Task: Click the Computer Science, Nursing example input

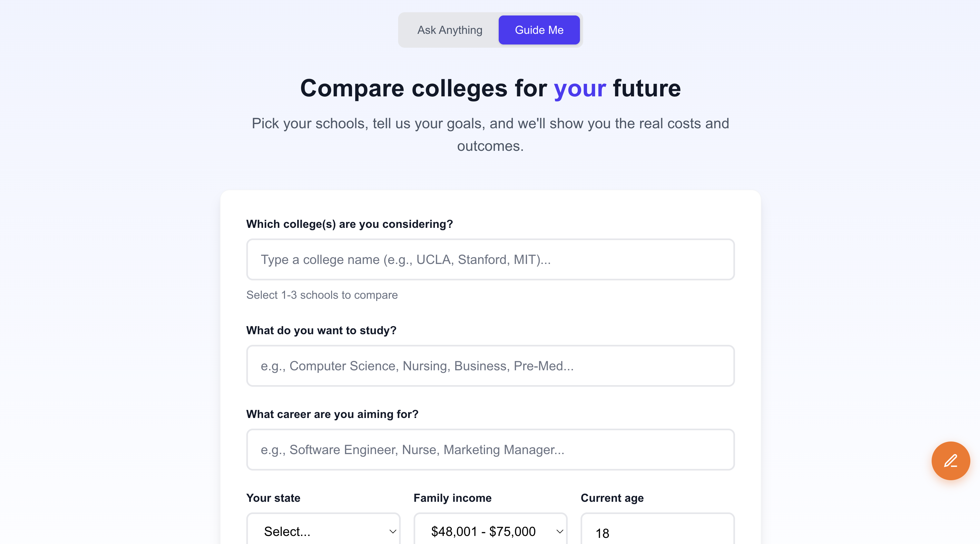Action: coord(490,365)
